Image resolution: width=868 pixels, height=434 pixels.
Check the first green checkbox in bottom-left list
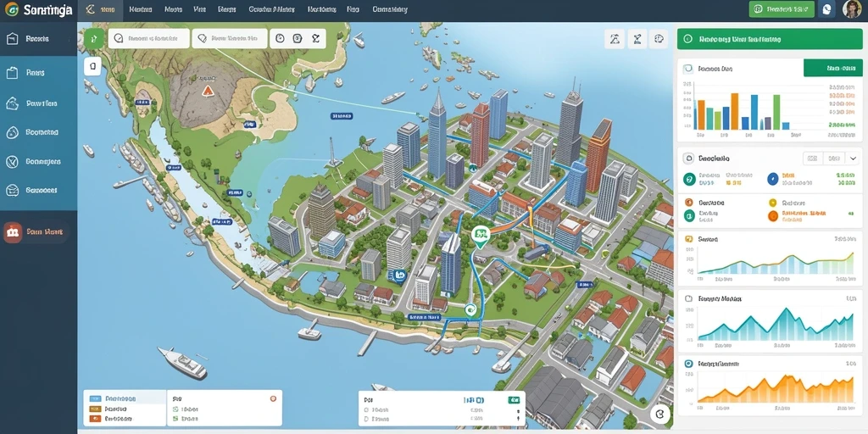tap(175, 409)
